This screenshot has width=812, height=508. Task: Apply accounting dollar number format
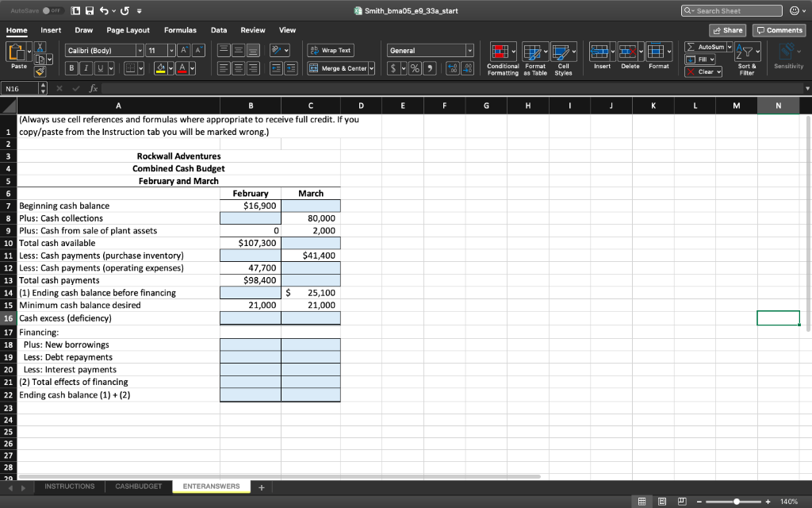coord(393,68)
